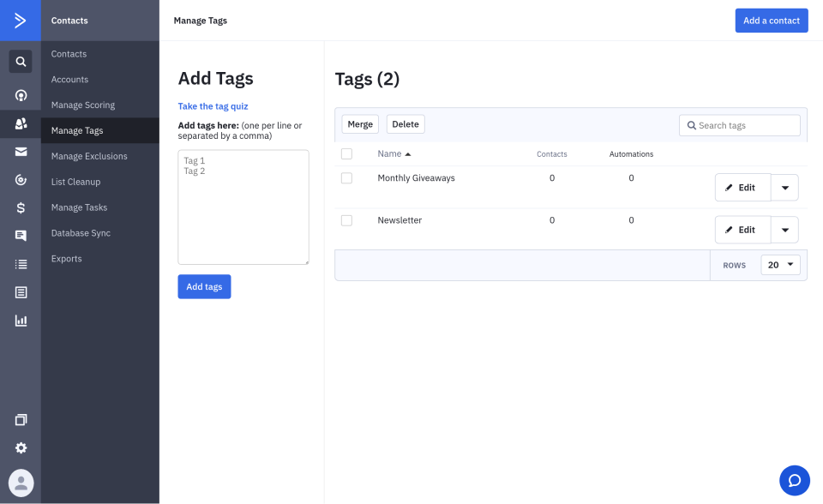Click the Add a contact button

pyautogui.click(x=772, y=21)
